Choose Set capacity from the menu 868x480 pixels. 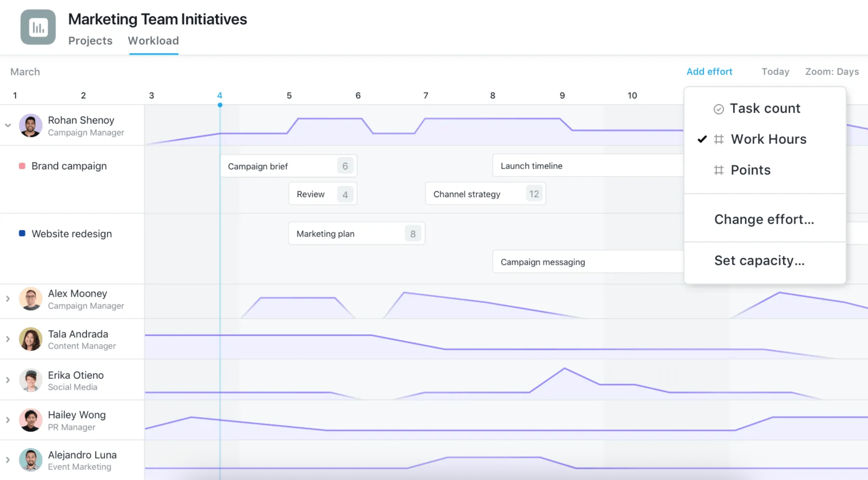(x=759, y=260)
